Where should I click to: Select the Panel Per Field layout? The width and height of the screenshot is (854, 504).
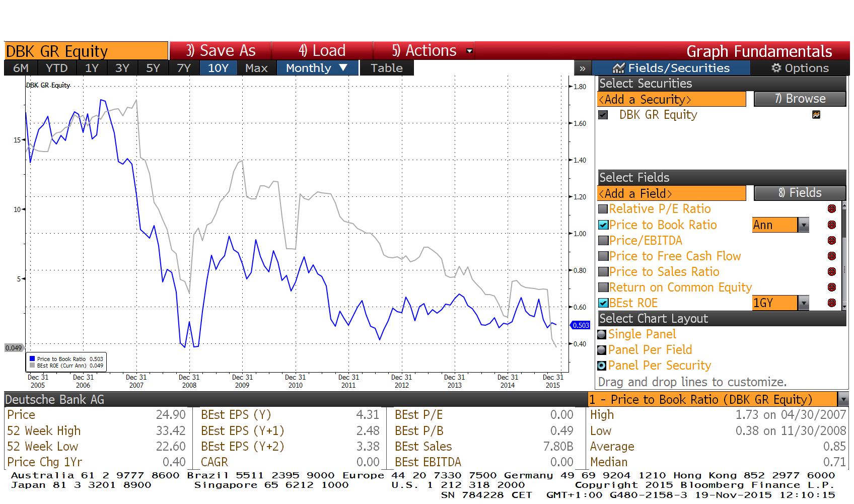click(x=602, y=350)
